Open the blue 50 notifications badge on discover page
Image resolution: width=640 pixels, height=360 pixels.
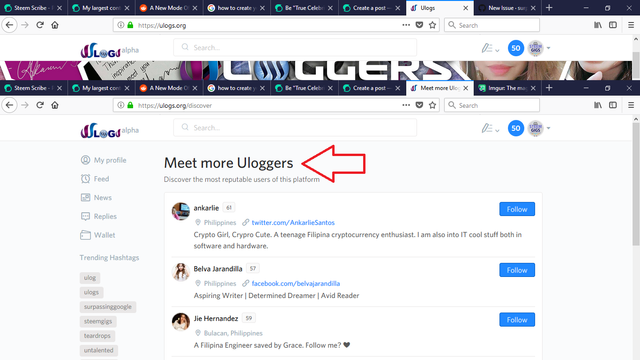pos(516,128)
